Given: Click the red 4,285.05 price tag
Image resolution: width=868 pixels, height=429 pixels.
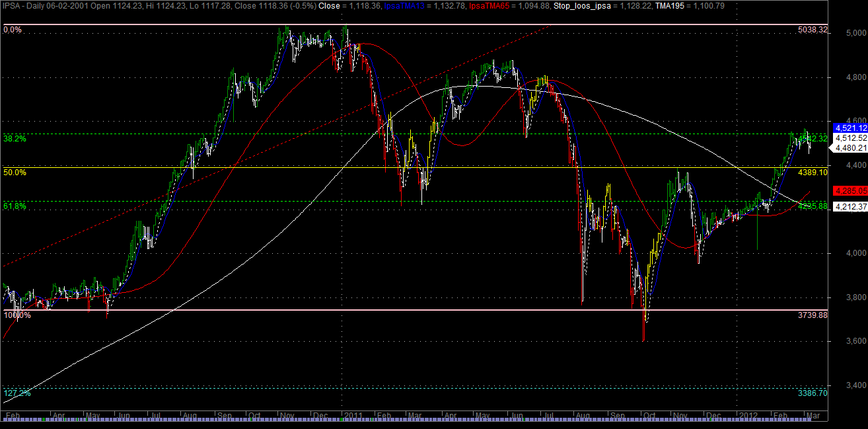Looking at the screenshot, I should coord(851,190).
